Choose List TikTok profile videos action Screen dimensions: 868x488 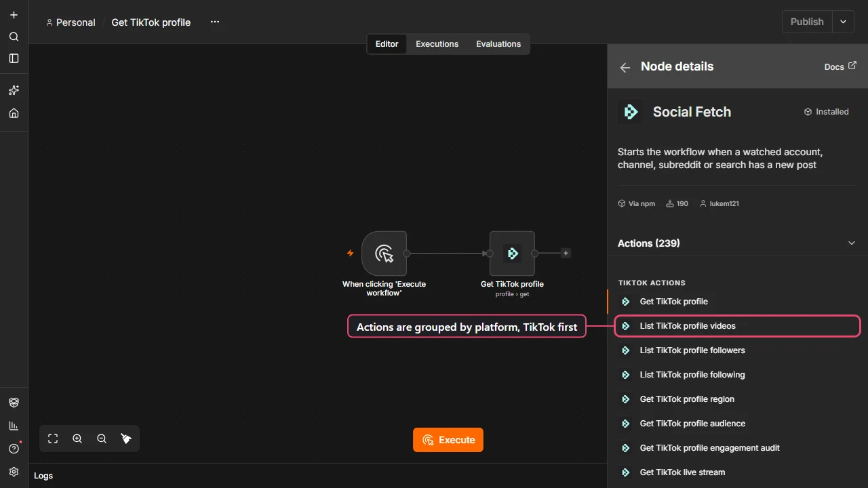point(737,326)
